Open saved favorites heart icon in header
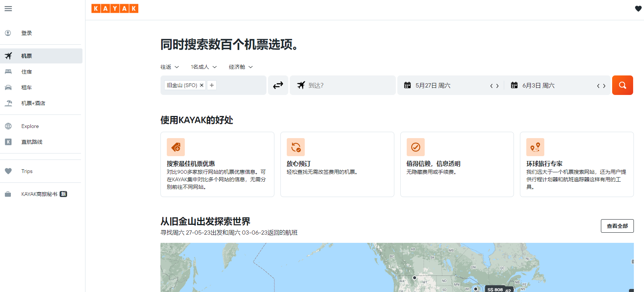 click(x=638, y=9)
